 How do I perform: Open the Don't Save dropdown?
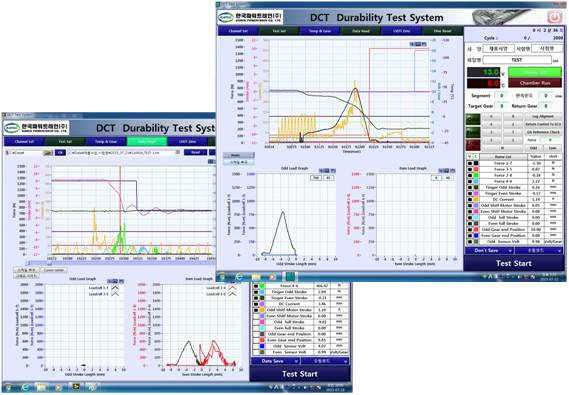489,251
